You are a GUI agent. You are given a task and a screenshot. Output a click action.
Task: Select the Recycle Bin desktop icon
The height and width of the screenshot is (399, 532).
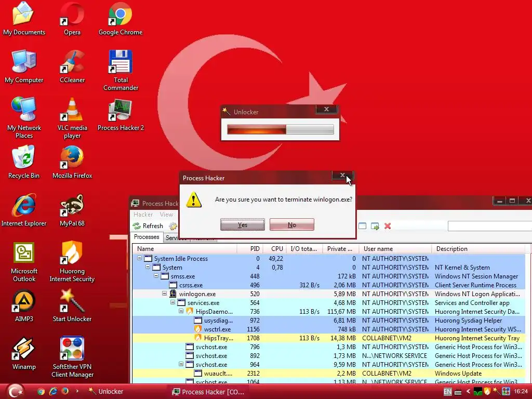[x=24, y=163]
